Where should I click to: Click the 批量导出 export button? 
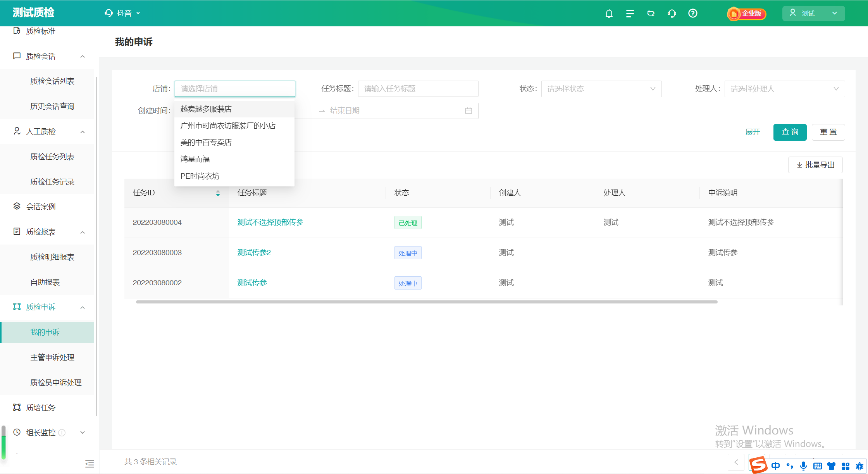tap(815, 165)
